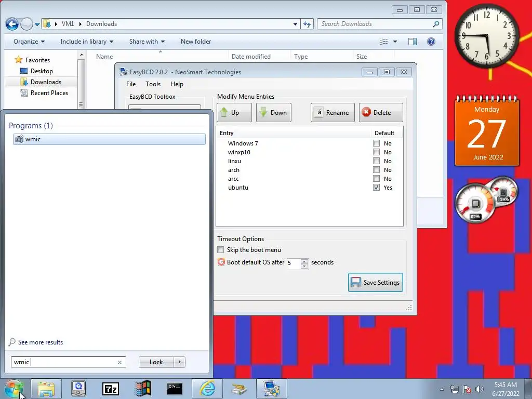Expand shutdown options arrow next to Lock
This screenshot has width=532, height=399.
tap(179, 362)
